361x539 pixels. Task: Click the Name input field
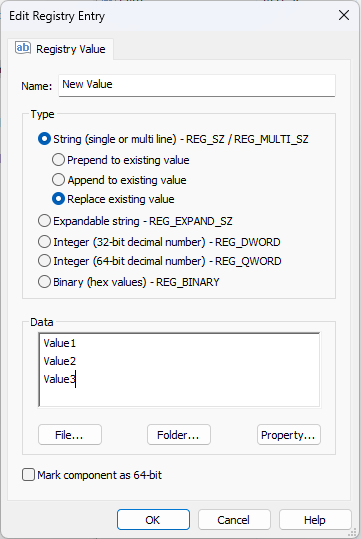point(197,85)
